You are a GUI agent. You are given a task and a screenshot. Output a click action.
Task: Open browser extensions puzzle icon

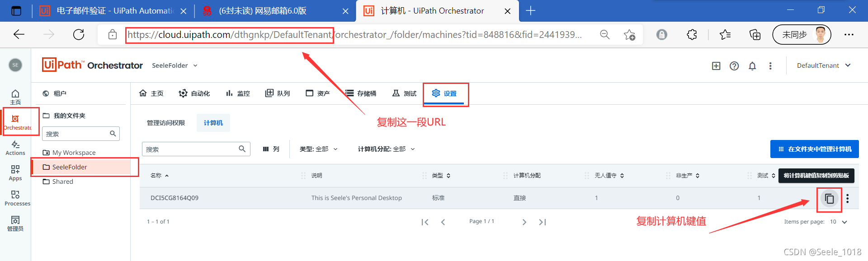click(x=692, y=35)
